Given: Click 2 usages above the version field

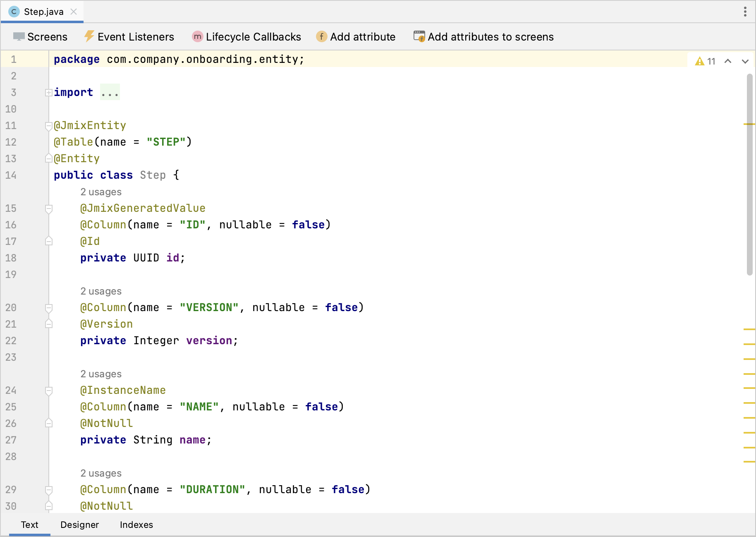Looking at the screenshot, I should click(x=100, y=291).
